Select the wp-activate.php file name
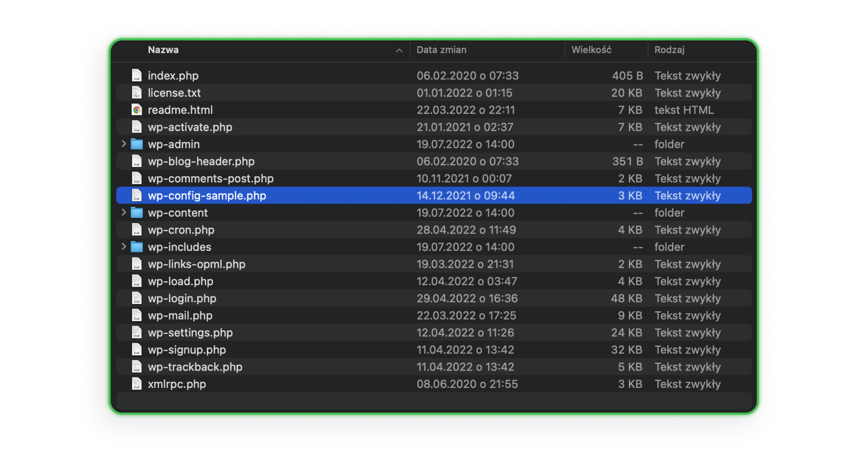Screen dimensions: 868x453 coord(190,127)
